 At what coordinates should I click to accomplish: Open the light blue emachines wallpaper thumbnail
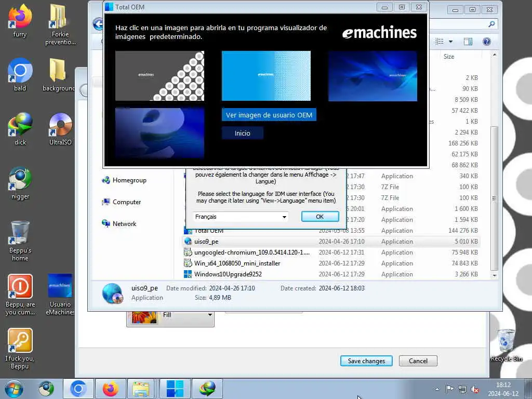coord(266,76)
